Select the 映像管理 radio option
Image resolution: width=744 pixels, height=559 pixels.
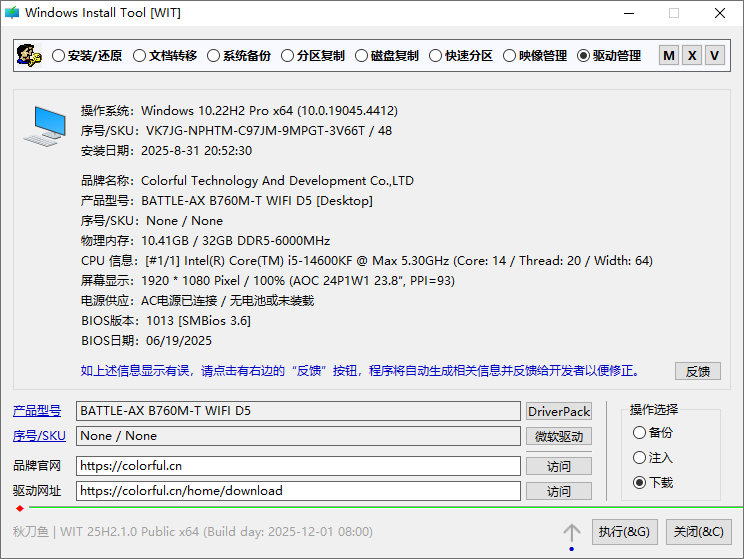(x=535, y=56)
